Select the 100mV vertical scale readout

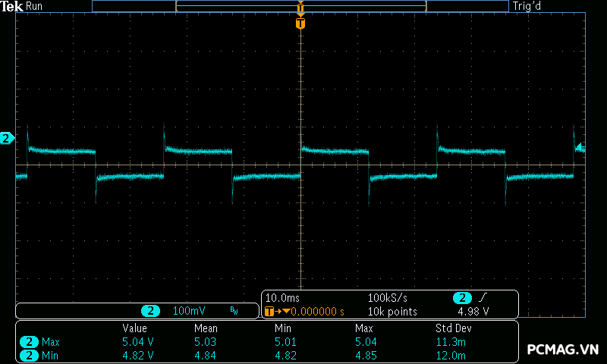pyautogui.click(x=188, y=311)
